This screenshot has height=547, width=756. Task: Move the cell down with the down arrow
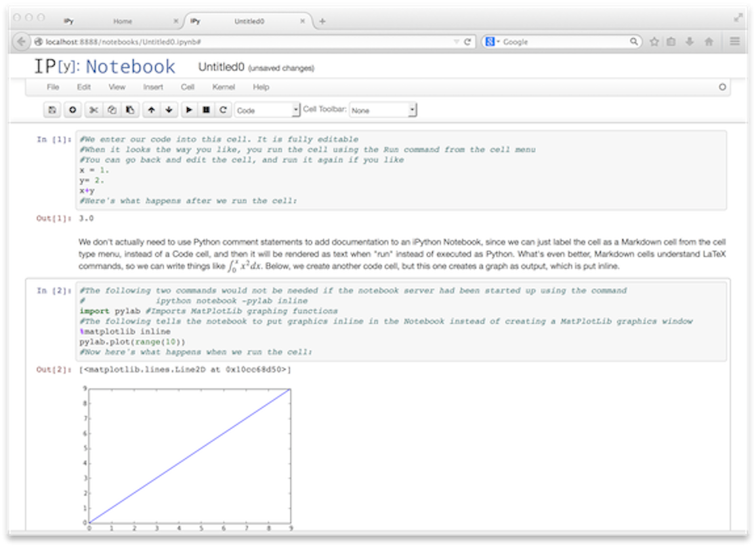[x=169, y=110]
